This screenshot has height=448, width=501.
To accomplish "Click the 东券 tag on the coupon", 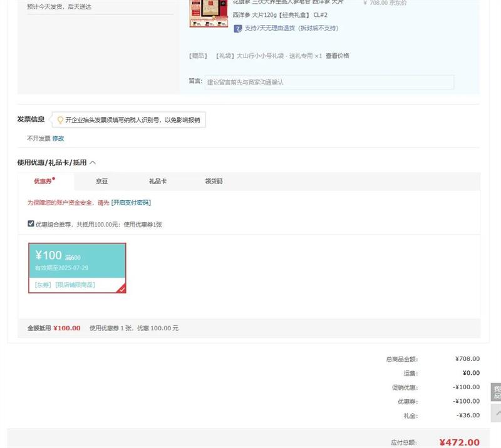I will pyautogui.click(x=43, y=285).
